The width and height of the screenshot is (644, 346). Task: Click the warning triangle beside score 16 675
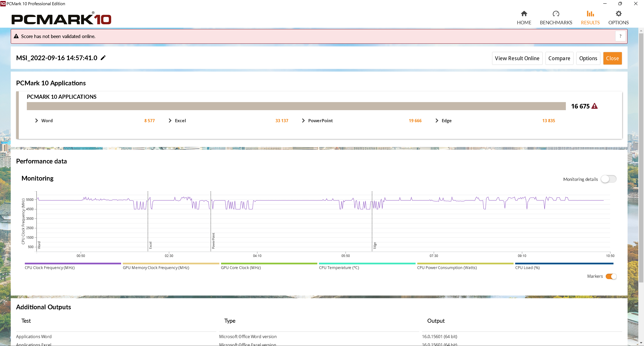point(595,106)
